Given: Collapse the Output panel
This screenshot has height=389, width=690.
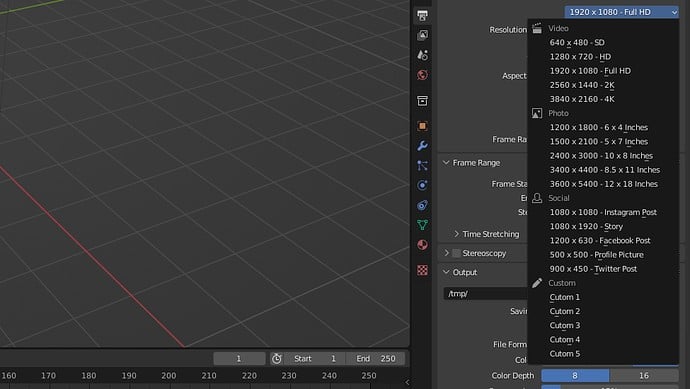Looking at the screenshot, I should pos(446,272).
